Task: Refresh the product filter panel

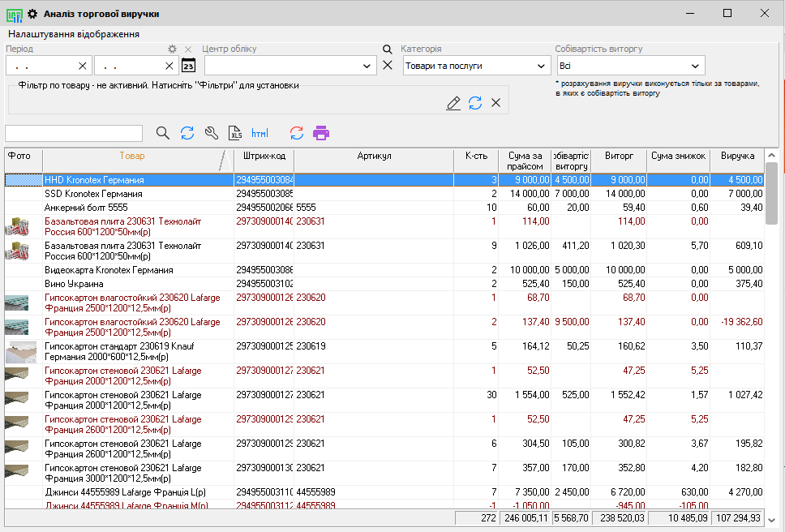Action: click(x=475, y=103)
